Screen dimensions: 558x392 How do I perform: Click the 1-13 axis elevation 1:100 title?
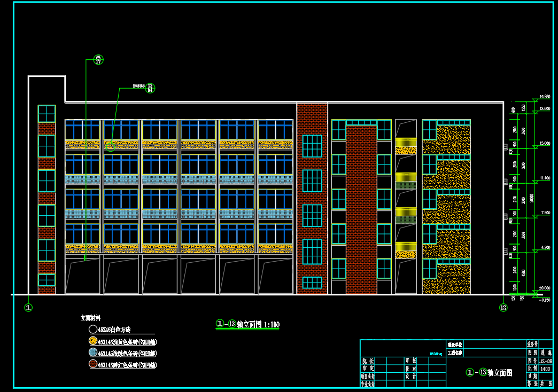247,324
